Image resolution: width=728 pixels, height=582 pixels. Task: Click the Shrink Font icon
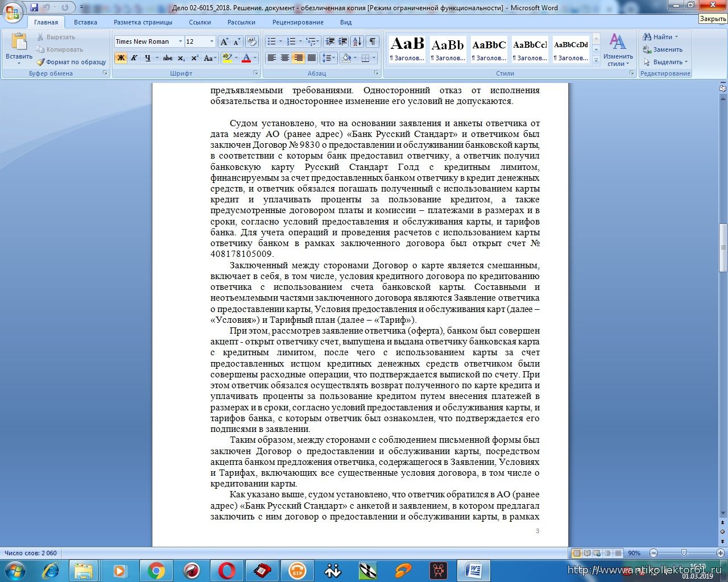(x=237, y=41)
